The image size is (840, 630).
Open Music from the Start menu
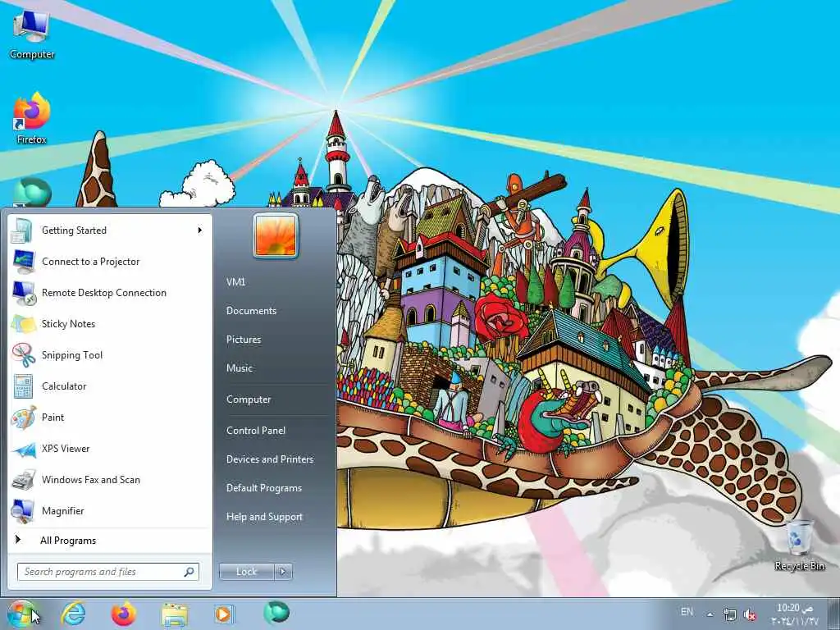(240, 368)
